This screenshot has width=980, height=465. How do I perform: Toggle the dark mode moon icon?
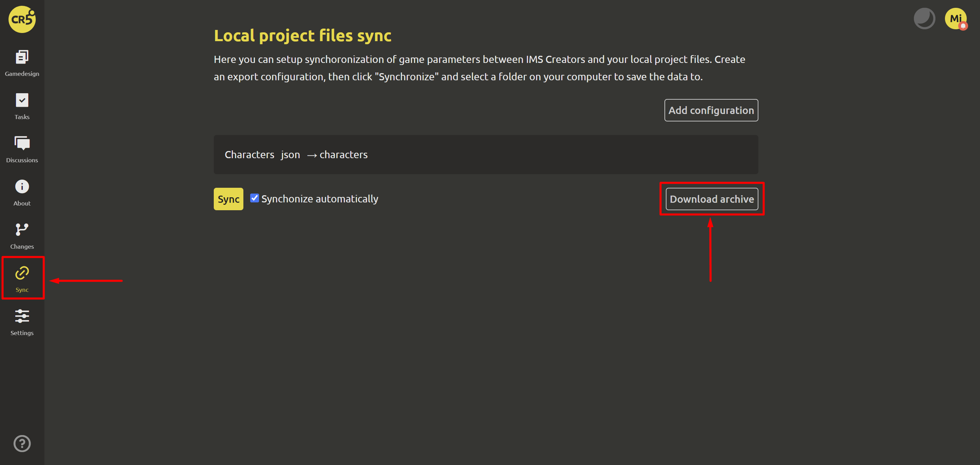(924, 19)
